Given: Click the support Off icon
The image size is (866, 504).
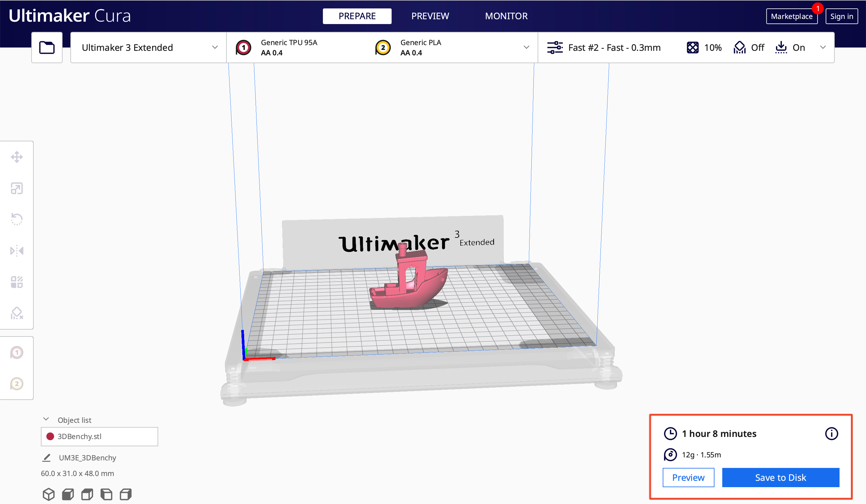Looking at the screenshot, I should pos(739,48).
